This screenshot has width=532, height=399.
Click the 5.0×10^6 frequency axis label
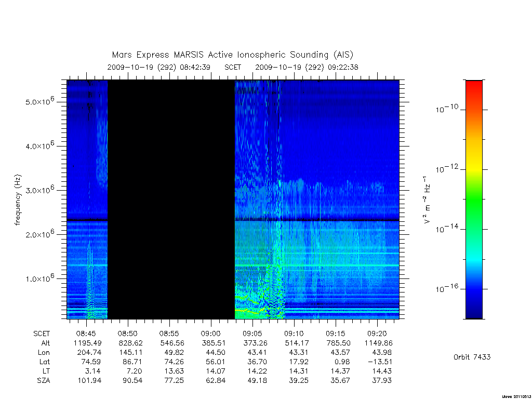[x=39, y=101]
